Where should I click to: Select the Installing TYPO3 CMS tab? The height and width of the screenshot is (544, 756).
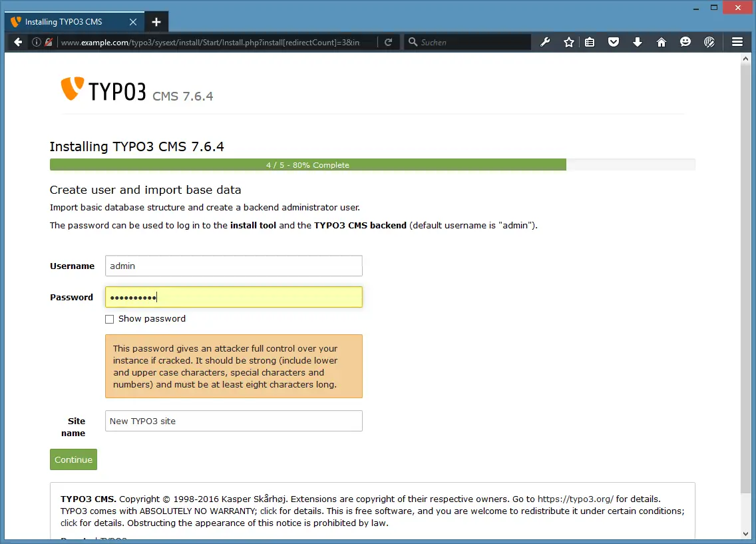pos(75,22)
